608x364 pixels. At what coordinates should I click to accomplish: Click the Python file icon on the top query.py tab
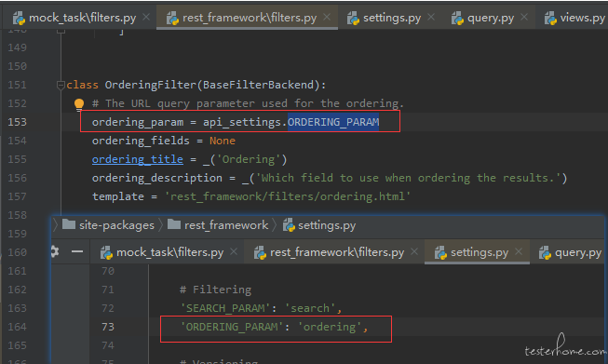click(457, 18)
